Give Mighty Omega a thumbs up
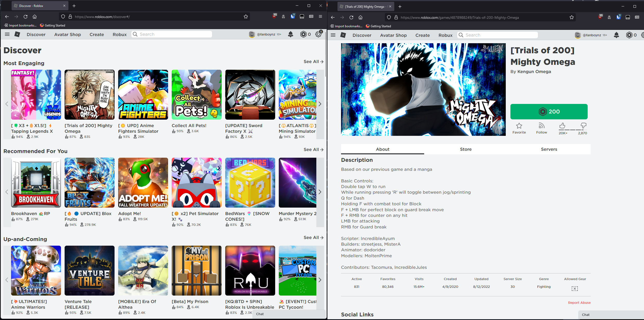This screenshot has height=320, width=644. point(562,126)
